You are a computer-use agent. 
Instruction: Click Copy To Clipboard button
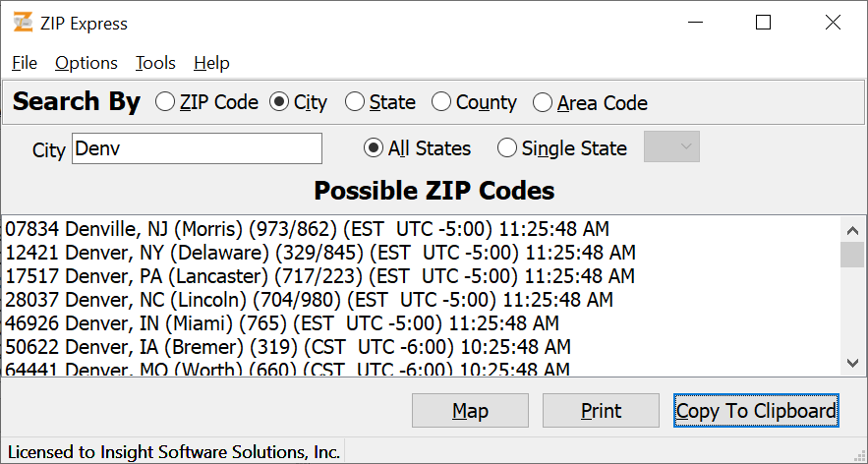coord(756,410)
